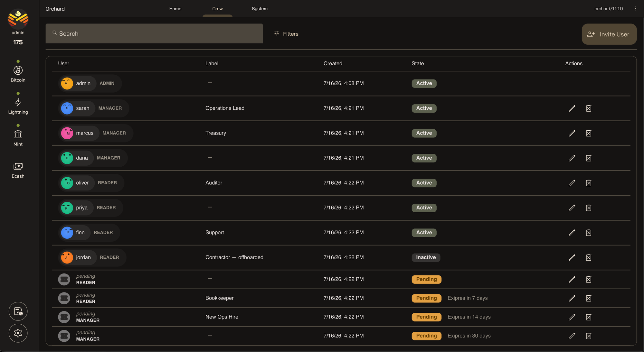The image size is (644, 352).
Task: Open the three-dot overflow menu
Action: 635,9
